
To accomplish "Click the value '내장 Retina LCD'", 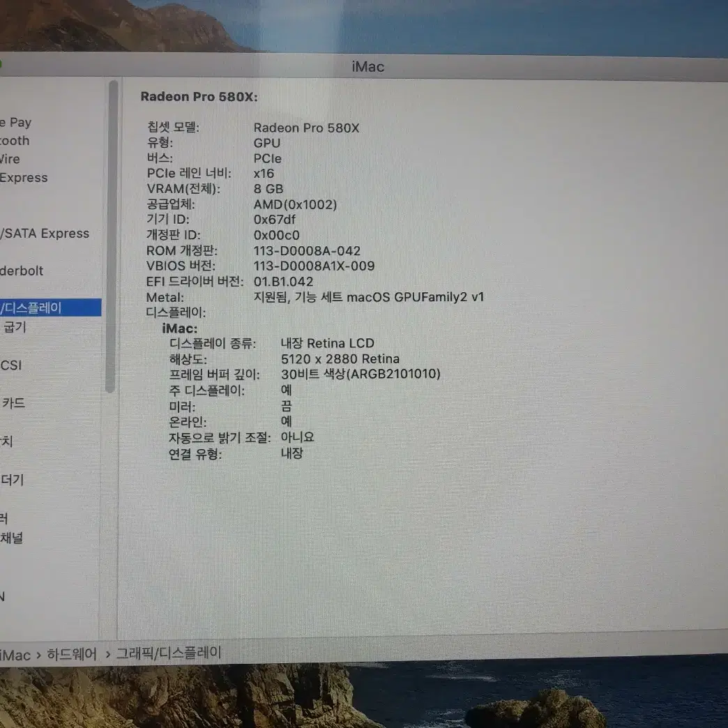I will [x=328, y=344].
